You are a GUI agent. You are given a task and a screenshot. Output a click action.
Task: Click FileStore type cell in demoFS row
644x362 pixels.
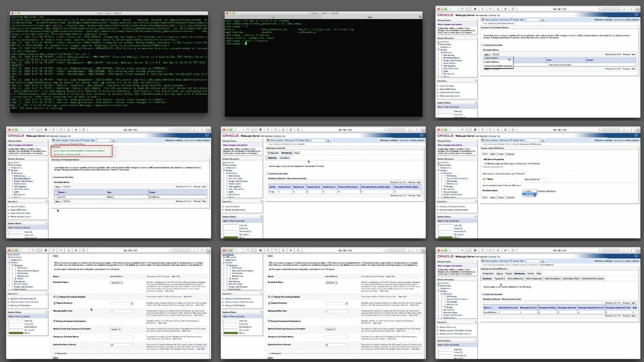tap(110, 197)
